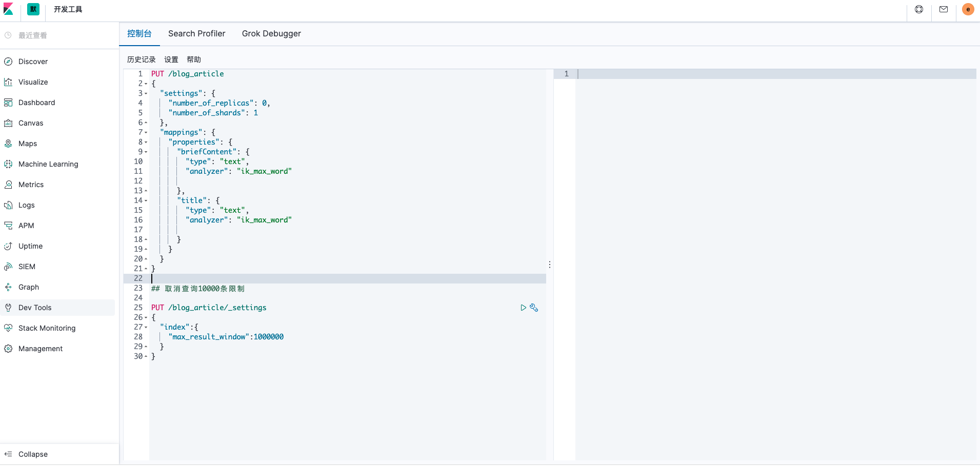Viewport: 980px width, 466px height.
Task: Click the 开发工具 breadcrumb title
Action: point(68,9)
